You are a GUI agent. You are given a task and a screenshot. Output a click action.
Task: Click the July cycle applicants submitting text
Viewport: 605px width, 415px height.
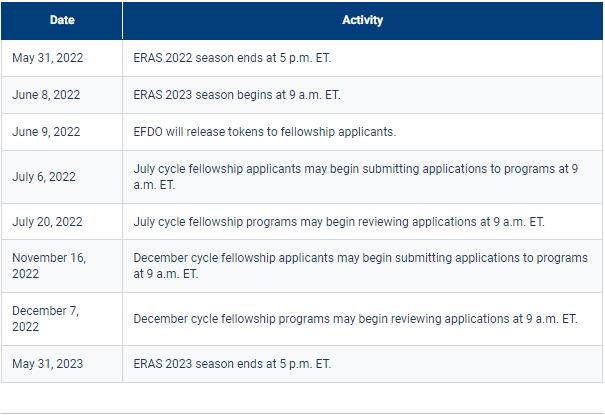coord(355,177)
